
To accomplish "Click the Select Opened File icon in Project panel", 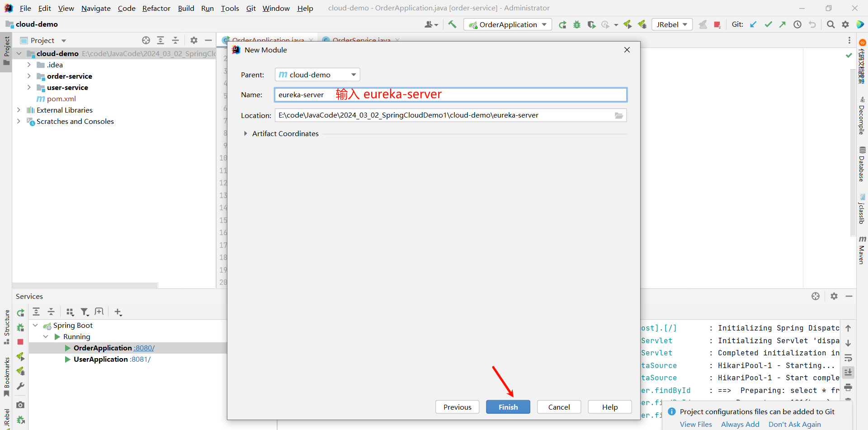I will coord(146,40).
